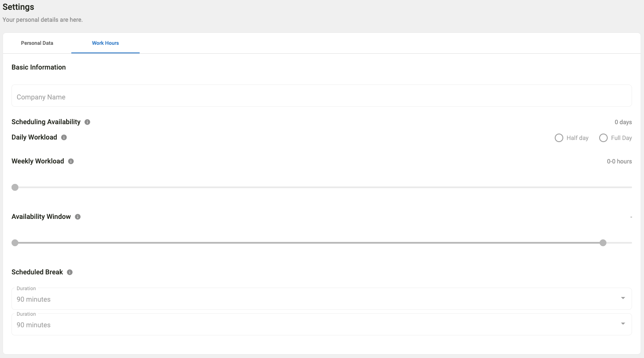Click the Weekly Workload slider handle
This screenshot has width=644, height=358.
pyautogui.click(x=15, y=187)
